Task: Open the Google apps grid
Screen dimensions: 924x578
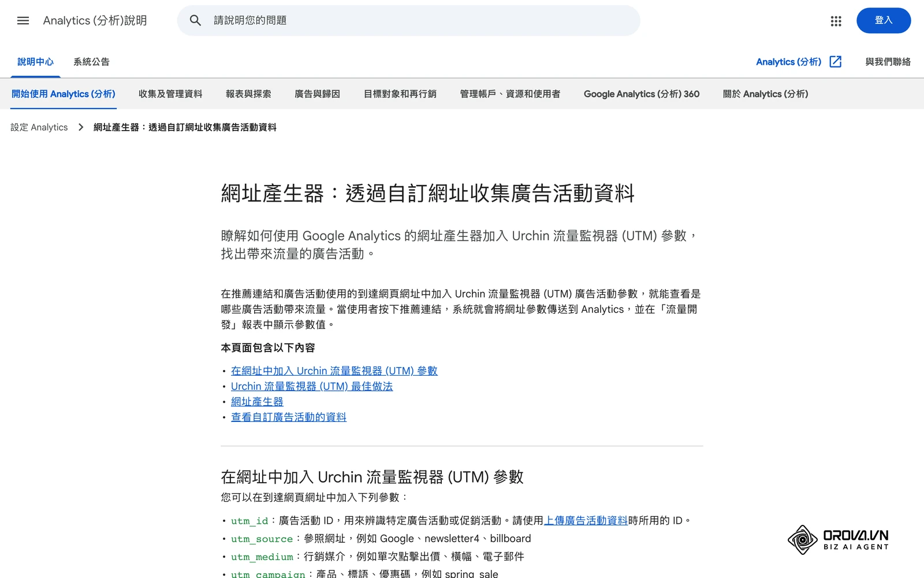Action: pyautogui.click(x=836, y=21)
